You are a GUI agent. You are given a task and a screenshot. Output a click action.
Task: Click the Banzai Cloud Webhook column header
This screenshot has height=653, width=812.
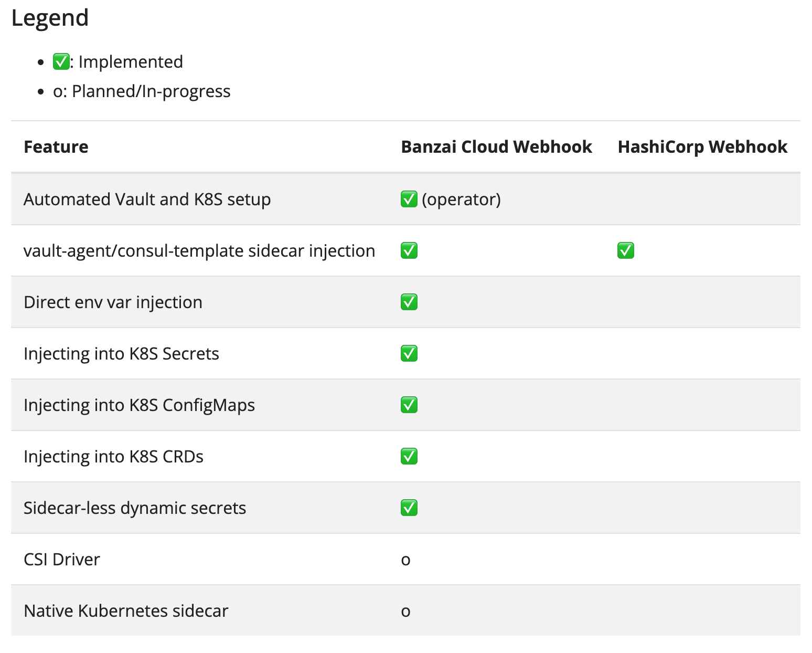[x=496, y=147]
